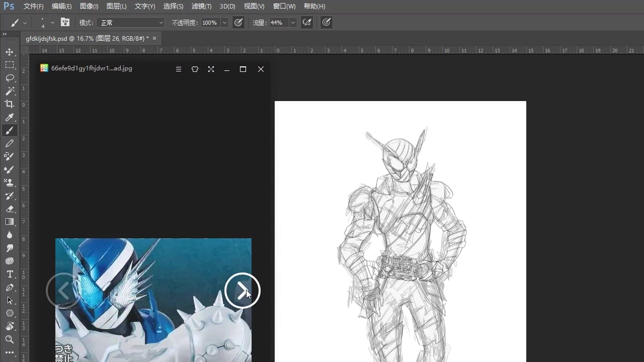Open the 窗口(W) menu

tap(284, 7)
